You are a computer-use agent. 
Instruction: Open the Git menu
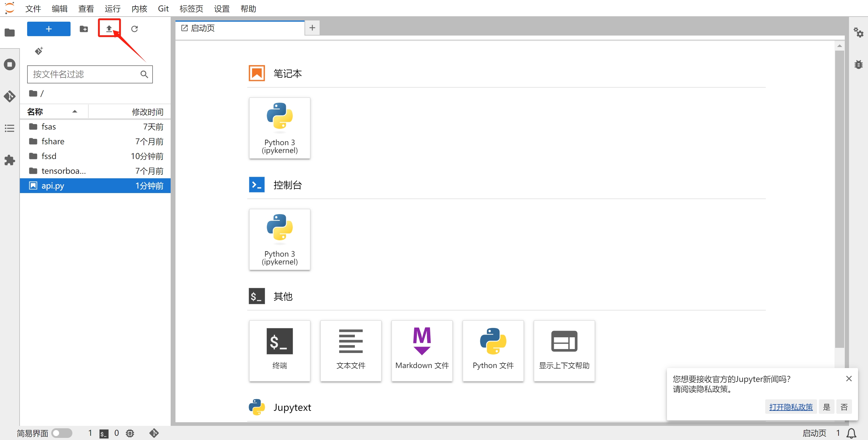163,8
